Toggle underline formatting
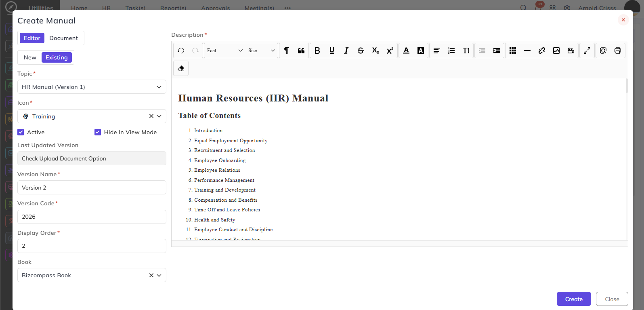Screen dimensions: 644x310 coord(332,51)
